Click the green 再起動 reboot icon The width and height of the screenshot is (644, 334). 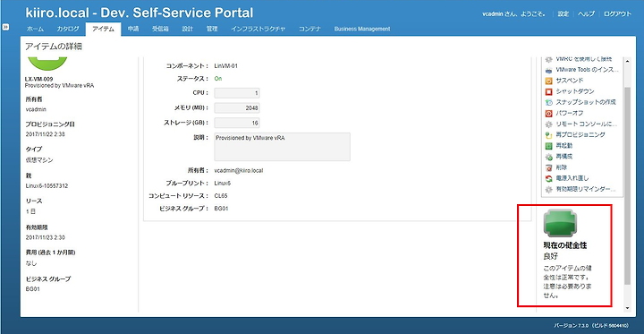click(548, 146)
